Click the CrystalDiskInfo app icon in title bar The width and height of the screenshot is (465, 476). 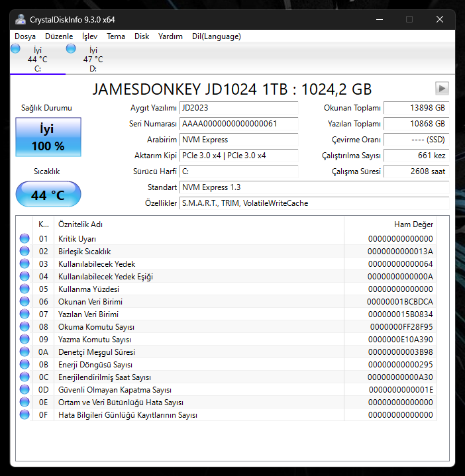coord(21,19)
